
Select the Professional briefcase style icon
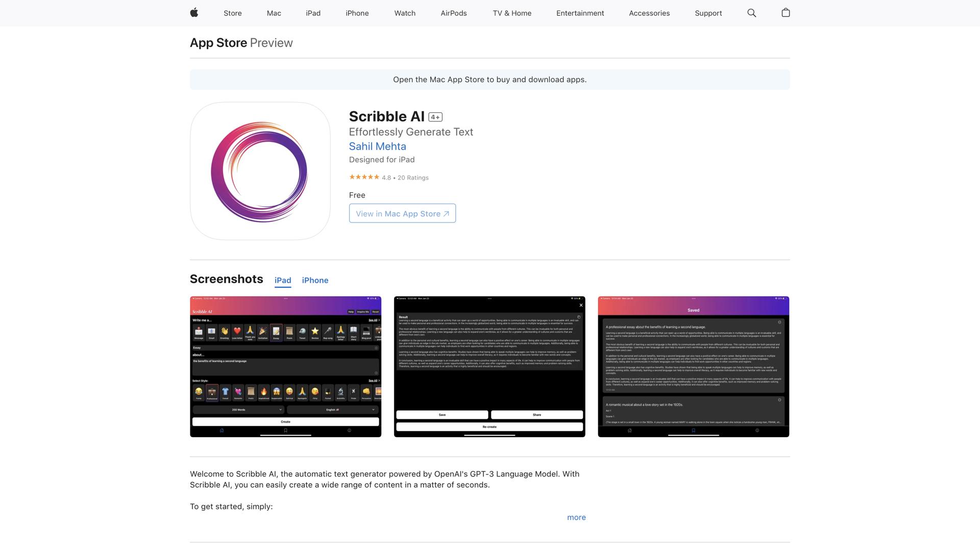pos(212,393)
